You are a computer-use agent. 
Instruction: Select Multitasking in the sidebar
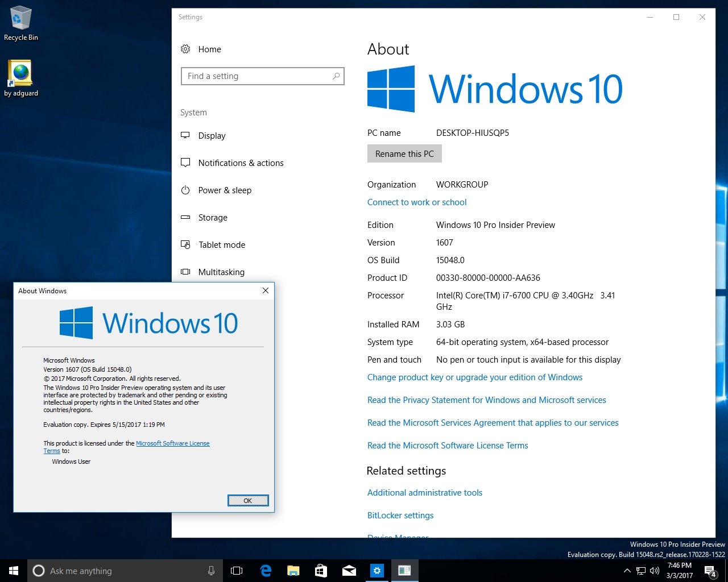(221, 272)
